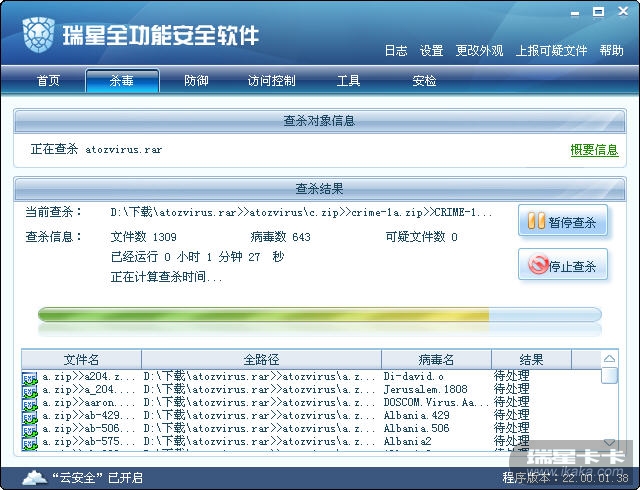Click file name a.zip>>a204.z...
This screenshot has width=640, height=490.
coord(89,376)
